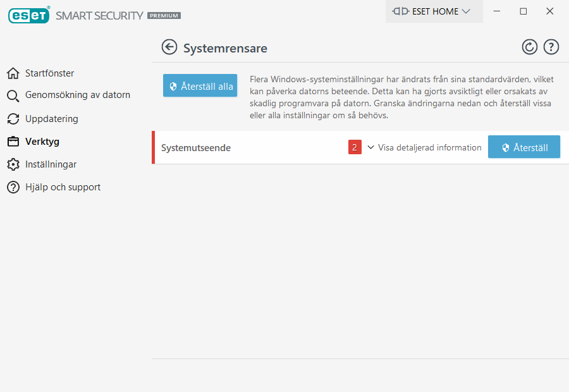
Task: Click the ESET logo at top left
Action: 28,15
